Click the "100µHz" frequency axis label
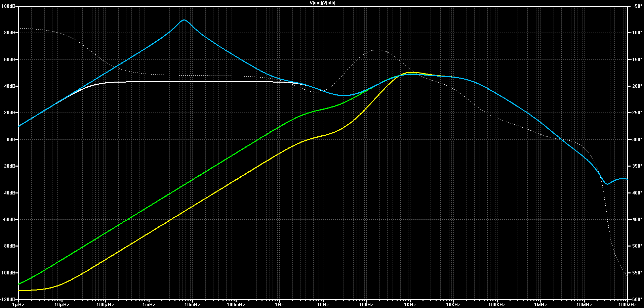 click(x=105, y=305)
